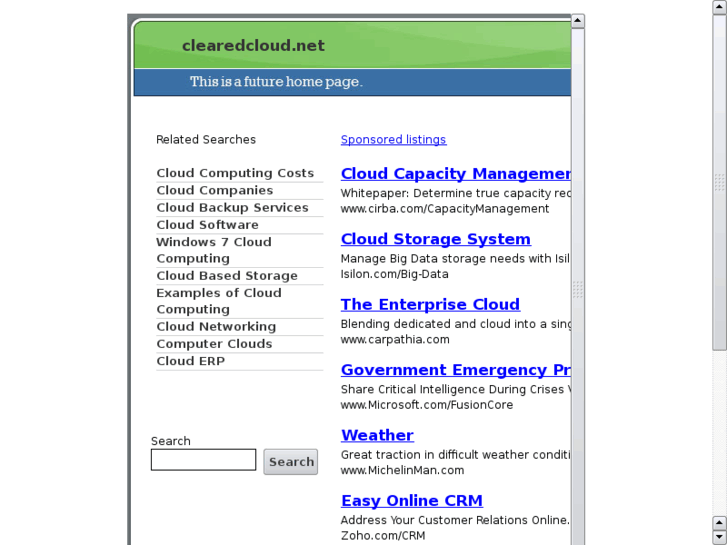Visit the Cloud Storage System listing
727x545 pixels.
(436, 239)
